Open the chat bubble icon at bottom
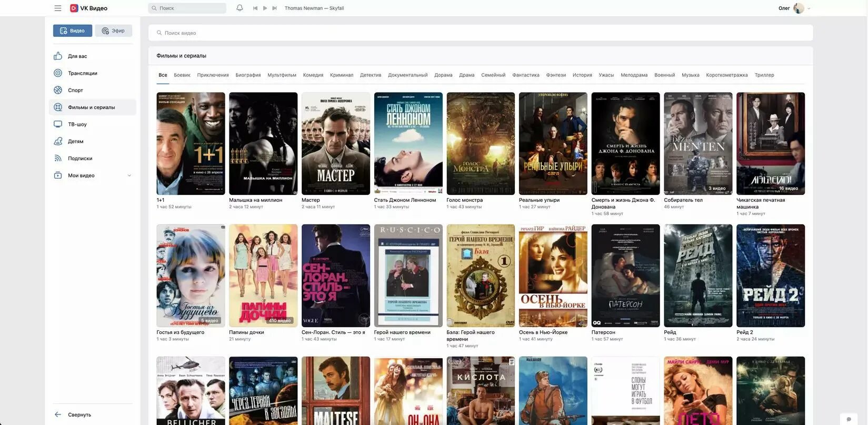Viewport: 868px width, 425px height. coord(849,419)
